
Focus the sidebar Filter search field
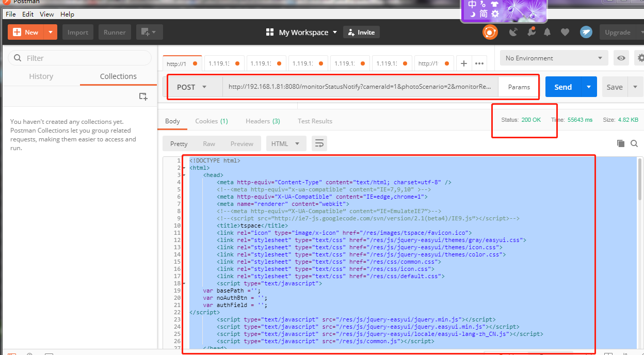80,58
